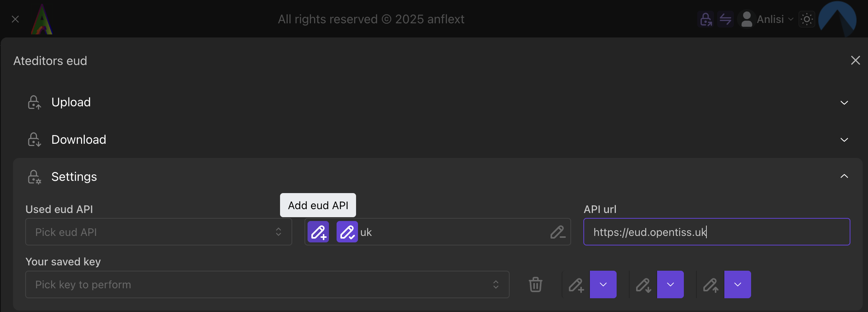868x312 pixels.
Task: Click the Add eud API pencil-plus icon
Action: (x=318, y=232)
